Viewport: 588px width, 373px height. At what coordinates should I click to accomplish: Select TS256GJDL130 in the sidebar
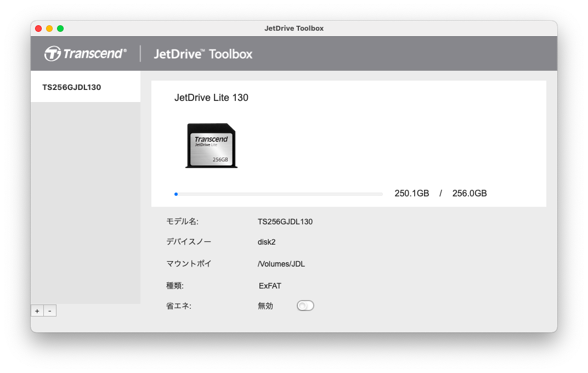86,87
